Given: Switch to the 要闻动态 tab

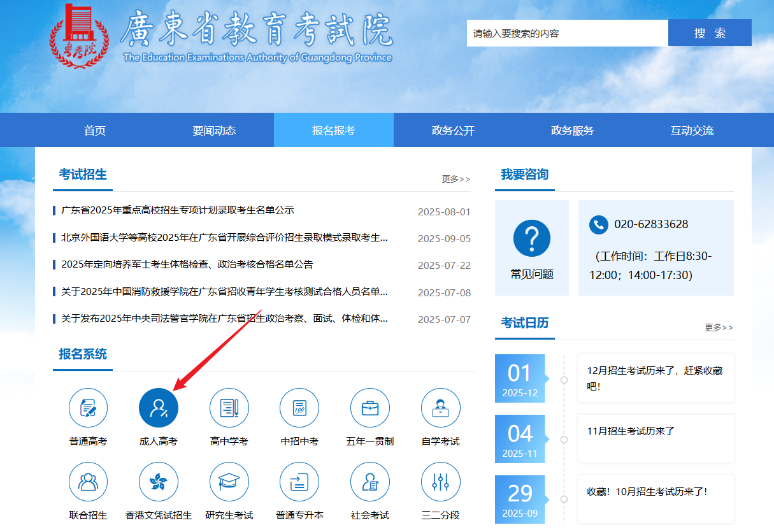Looking at the screenshot, I should (213, 130).
